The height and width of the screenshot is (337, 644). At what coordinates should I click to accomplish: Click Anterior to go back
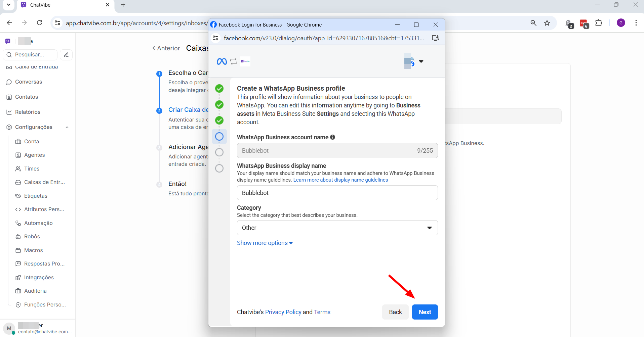[166, 48]
